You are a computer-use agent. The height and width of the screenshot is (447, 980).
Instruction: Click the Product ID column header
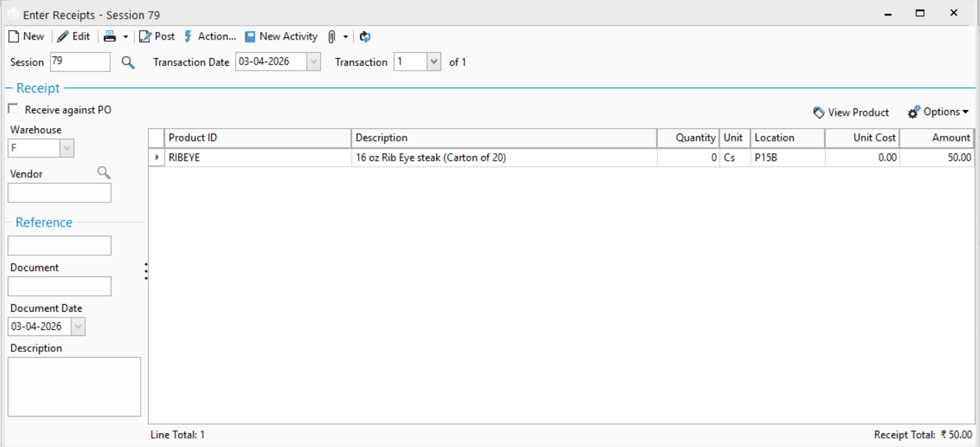point(258,138)
